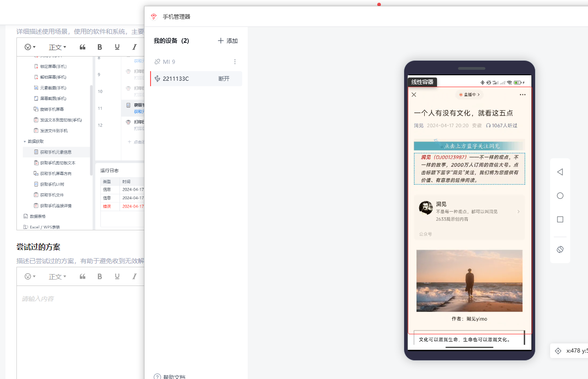Select 旋转手机屏幕 in the command tree

49,109
